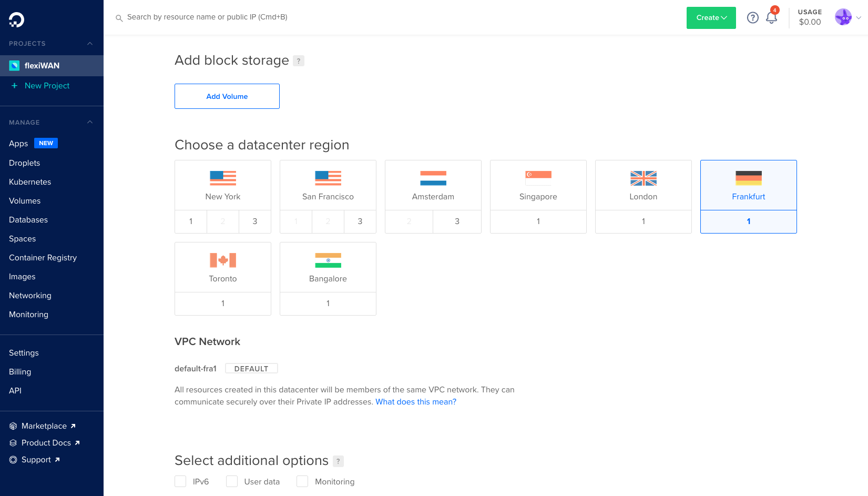
Task: Click the DigitalOcean logo icon
Action: point(16,20)
